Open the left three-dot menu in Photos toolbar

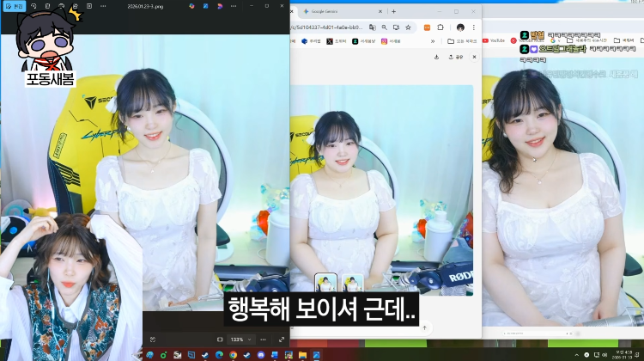coord(103,6)
